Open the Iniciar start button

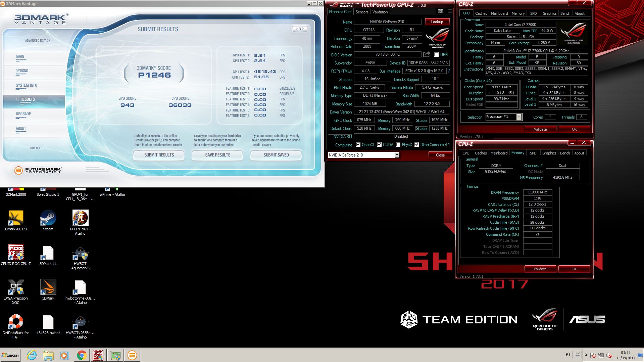tap(11, 355)
